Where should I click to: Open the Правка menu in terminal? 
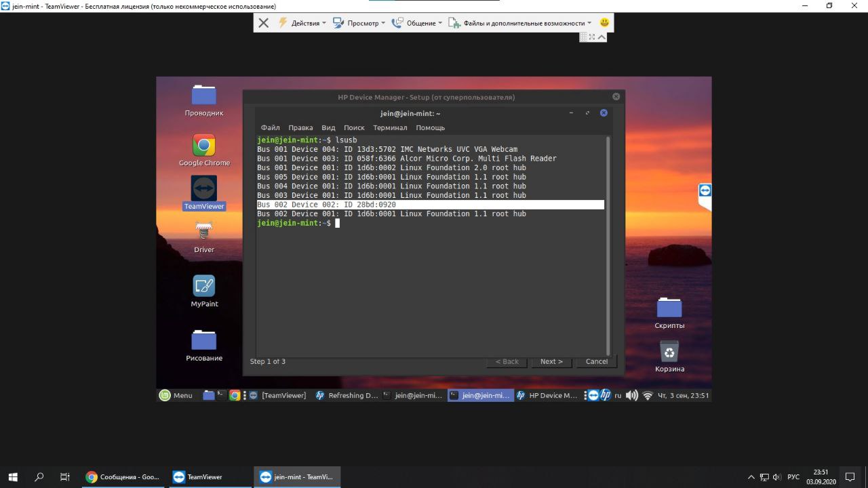click(300, 127)
